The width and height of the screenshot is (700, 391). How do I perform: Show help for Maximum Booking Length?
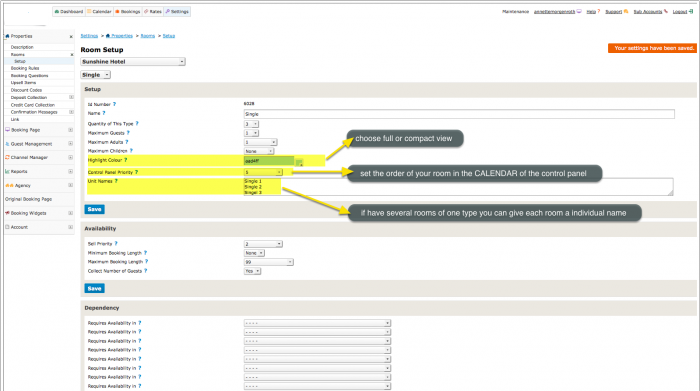pyautogui.click(x=146, y=262)
